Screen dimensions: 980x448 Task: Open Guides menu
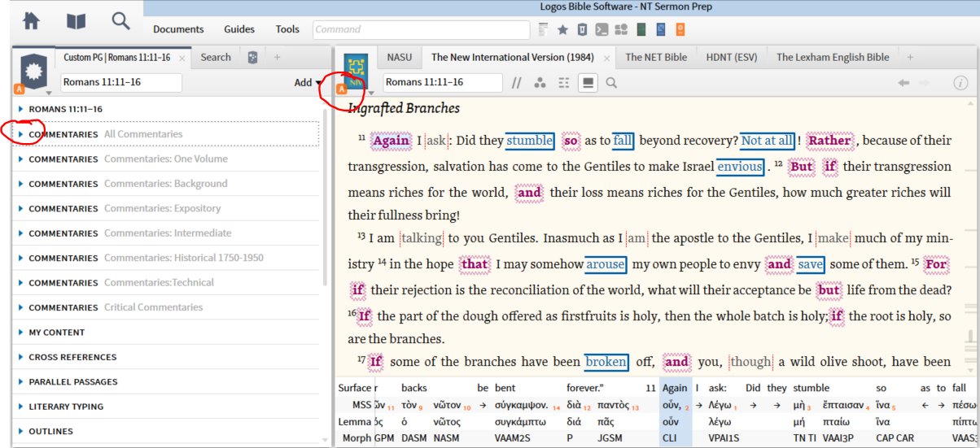point(239,29)
